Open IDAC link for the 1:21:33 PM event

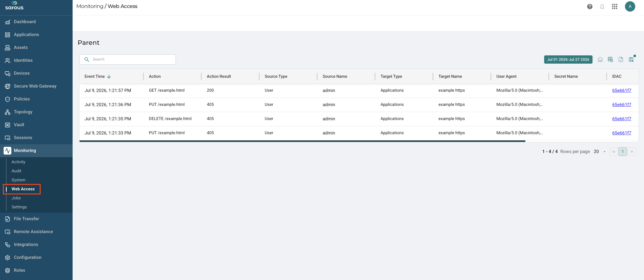click(x=622, y=133)
